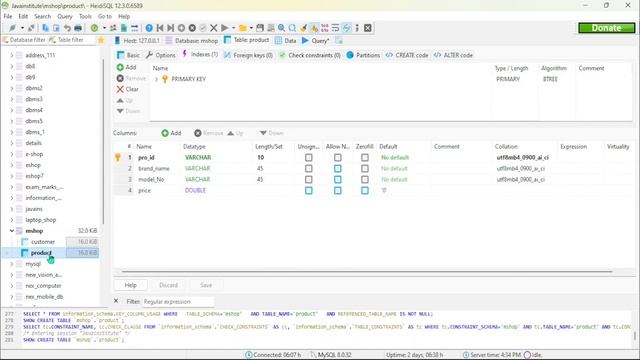Click the Cancel editing X toolbar icon
640x360 pixels.
213,28
